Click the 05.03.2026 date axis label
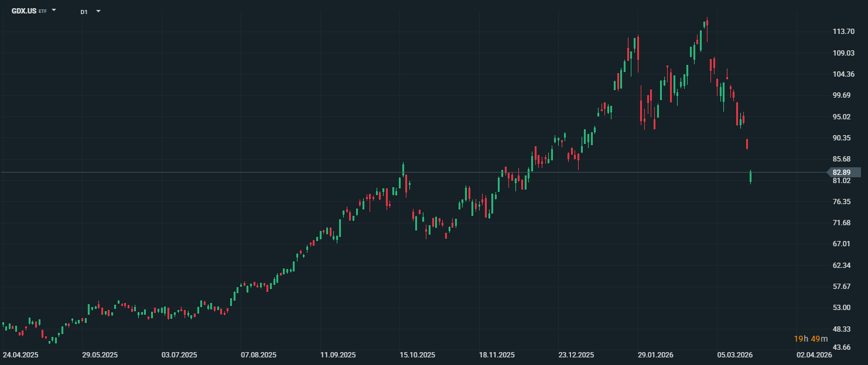868x365 pixels. [735, 355]
